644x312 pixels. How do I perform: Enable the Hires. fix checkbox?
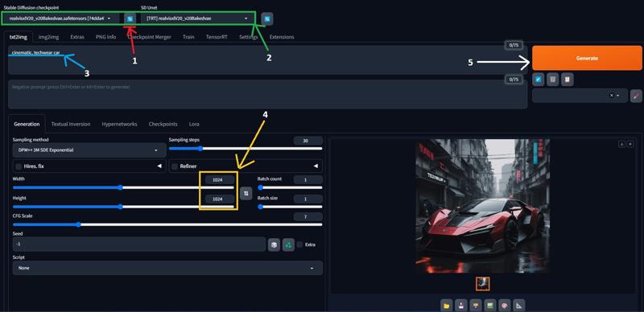[19, 166]
